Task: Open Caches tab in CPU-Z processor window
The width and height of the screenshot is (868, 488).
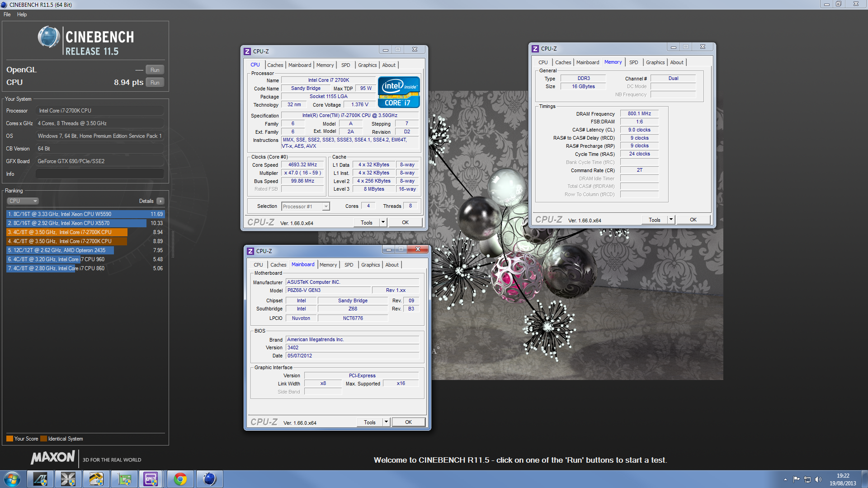Action: [x=275, y=65]
